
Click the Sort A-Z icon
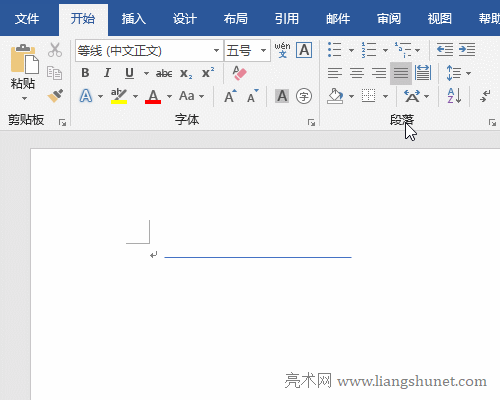pyautogui.click(x=454, y=96)
